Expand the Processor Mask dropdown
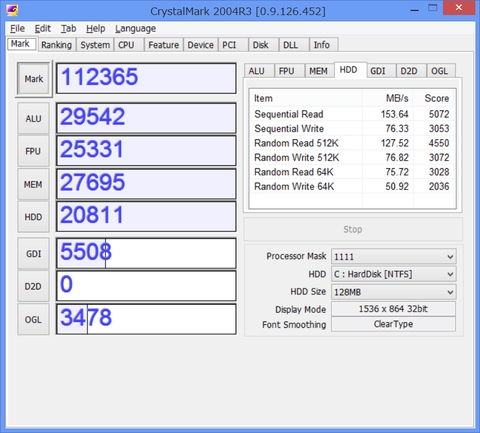This screenshot has height=433, width=480. 393,257
